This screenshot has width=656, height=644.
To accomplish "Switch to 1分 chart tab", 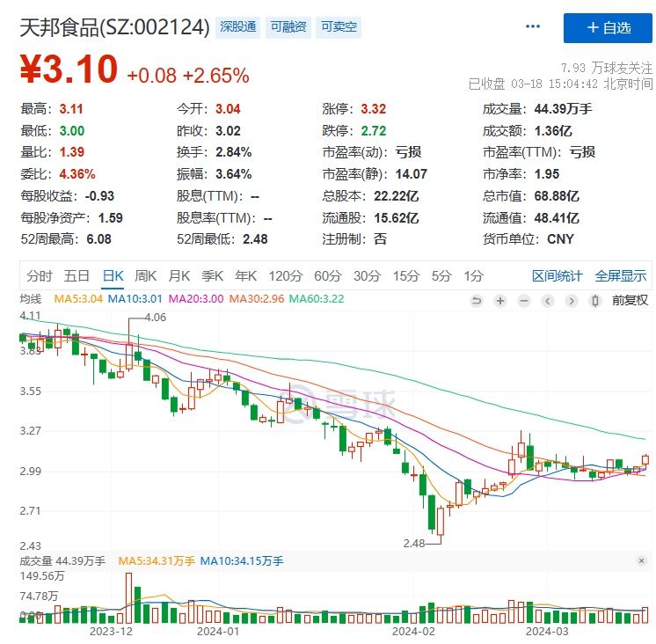I will tap(473, 276).
